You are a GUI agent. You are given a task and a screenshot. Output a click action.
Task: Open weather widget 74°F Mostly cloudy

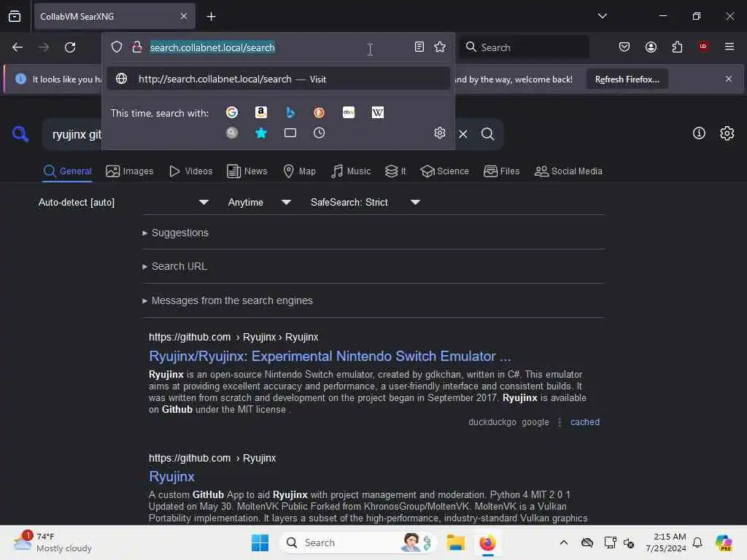point(53,542)
